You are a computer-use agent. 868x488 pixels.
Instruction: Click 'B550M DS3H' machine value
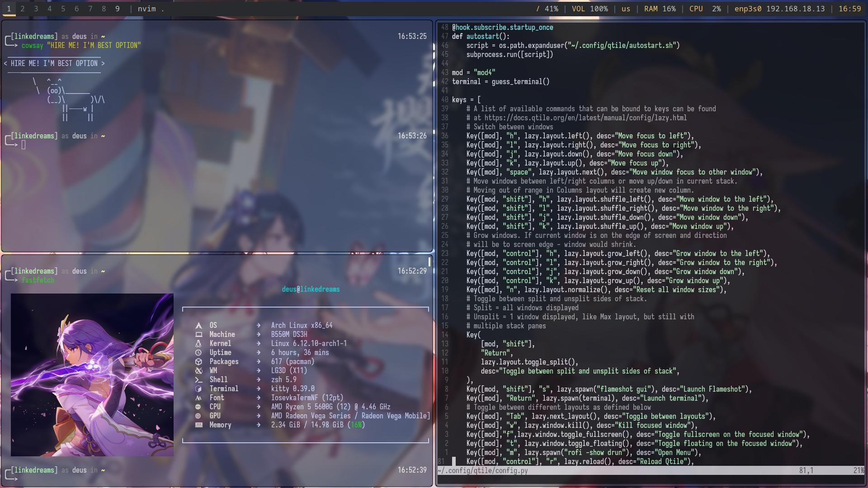(x=289, y=334)
